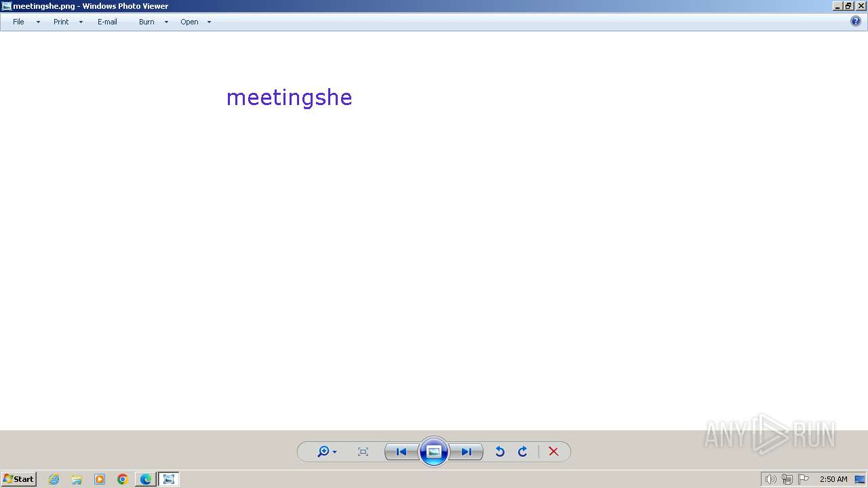Open the Open menu
Image resolution: width=868 pixels, height=488 pixels.
click(x=189, y=22)
